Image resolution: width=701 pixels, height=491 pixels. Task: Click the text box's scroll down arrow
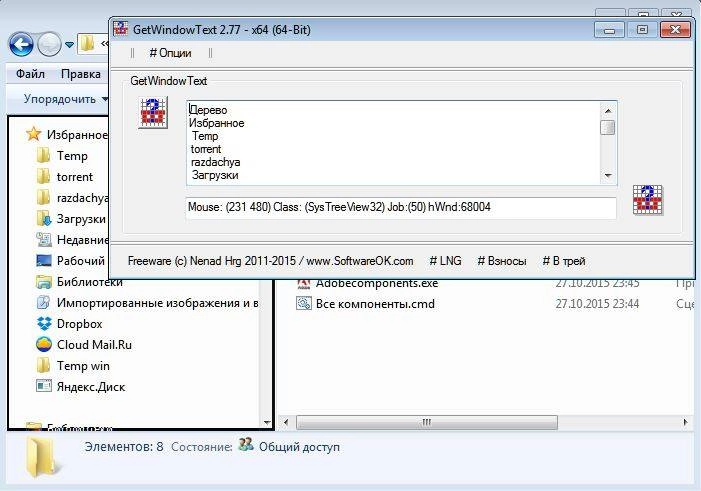[608, 176]
